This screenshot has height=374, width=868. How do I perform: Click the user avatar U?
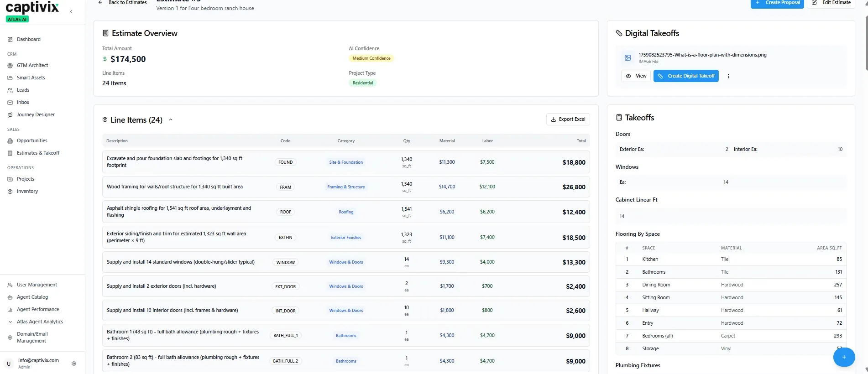(x=9, y=364)
